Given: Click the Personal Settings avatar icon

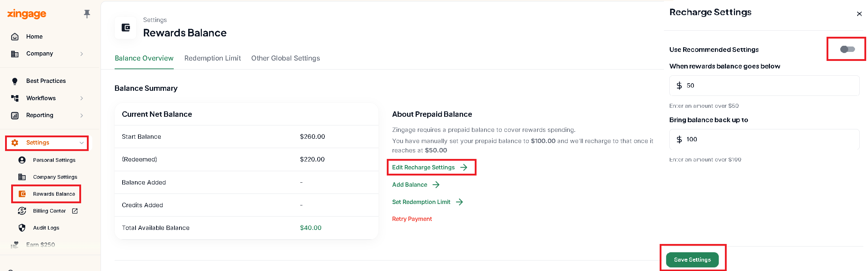Looking at the screenshot, I should pos(22,160).
